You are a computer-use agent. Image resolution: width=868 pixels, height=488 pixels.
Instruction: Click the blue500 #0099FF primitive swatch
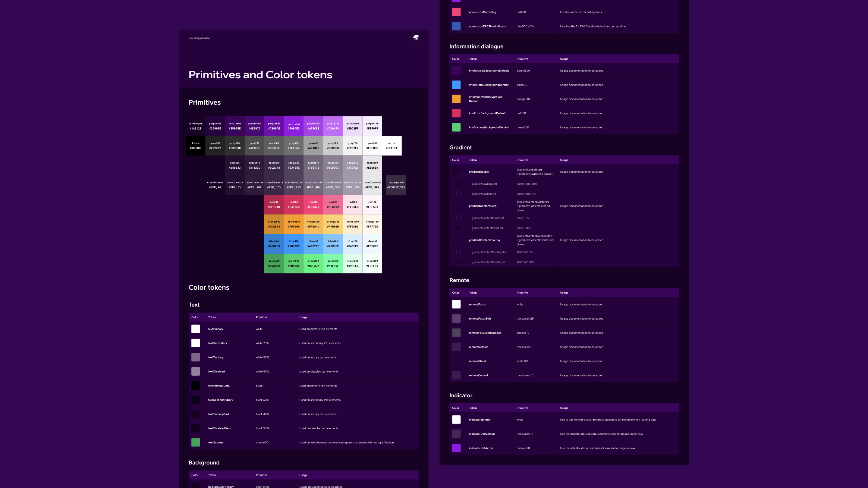pos(294,244)
